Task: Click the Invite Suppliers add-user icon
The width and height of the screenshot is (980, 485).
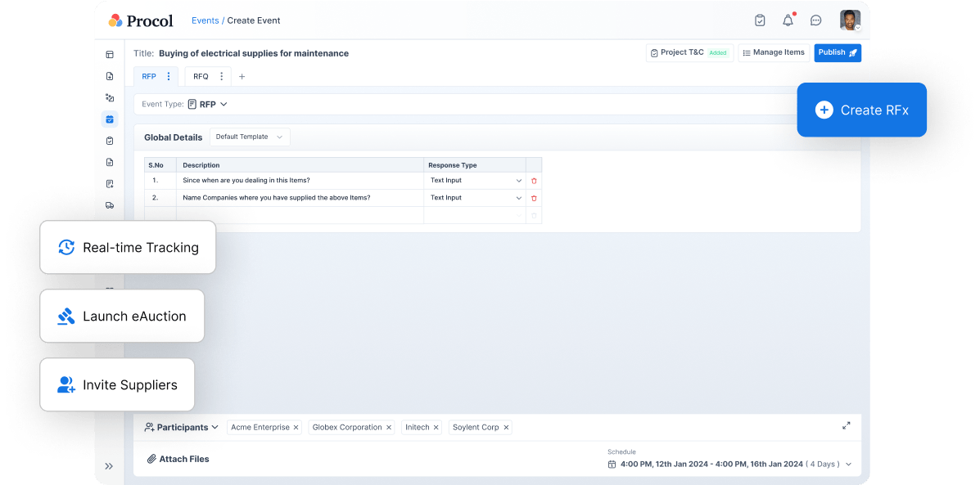Action: point(65,384)
